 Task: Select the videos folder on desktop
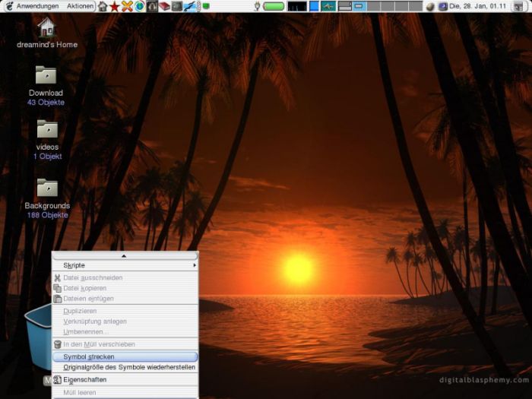pos(47,139)
